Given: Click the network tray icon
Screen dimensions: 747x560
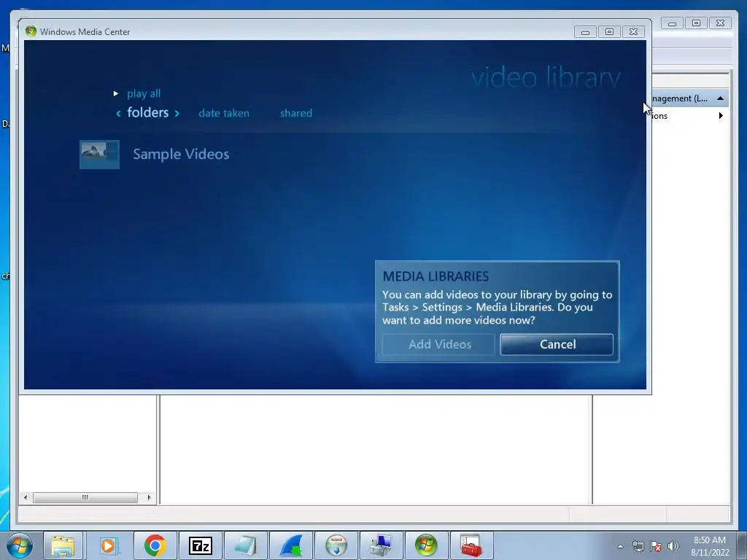Looking at the screenshot, I should 638,546.
